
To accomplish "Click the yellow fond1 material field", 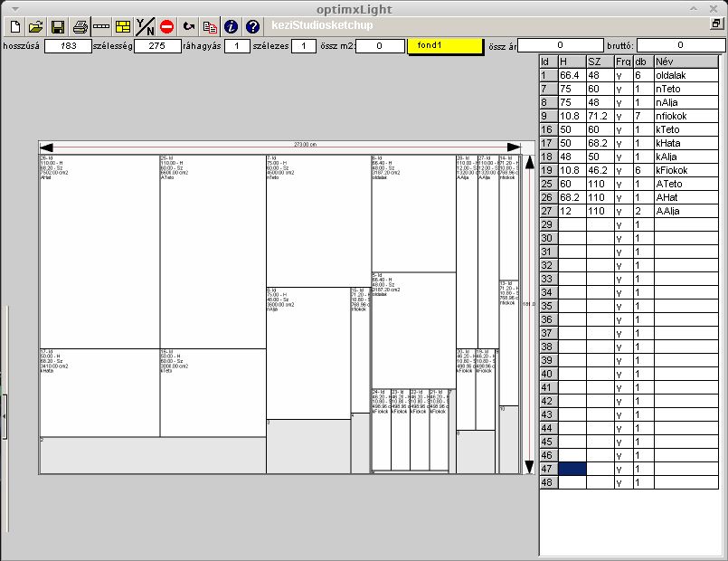I will point(445,44).
